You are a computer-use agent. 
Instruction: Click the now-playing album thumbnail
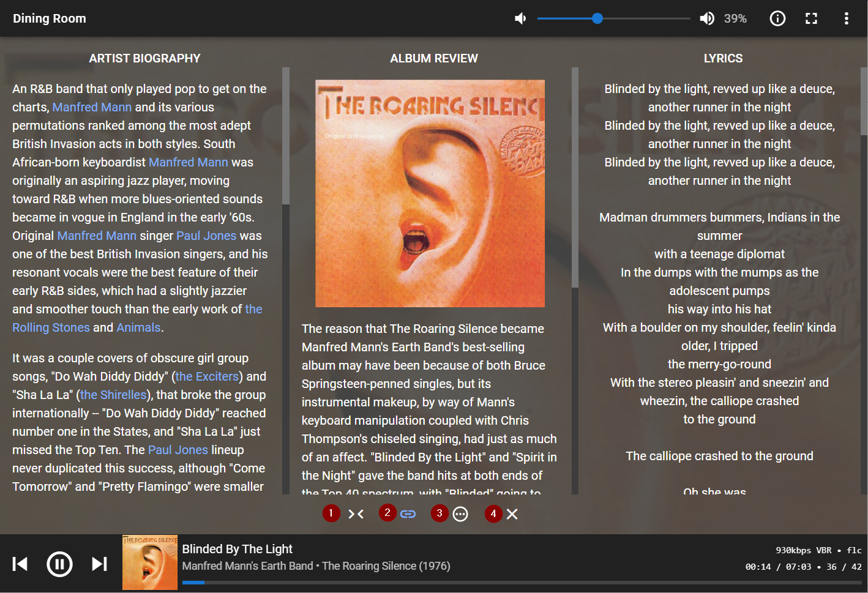150,562
